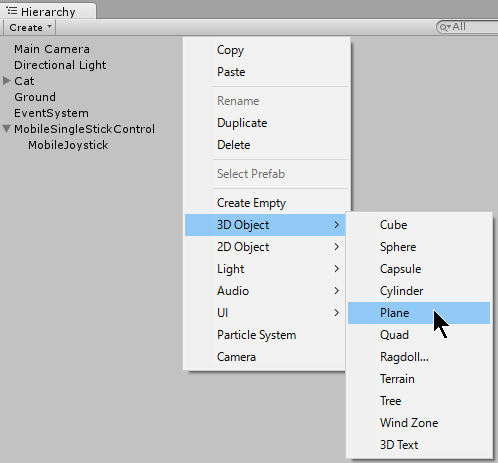The height and width of the screenshot is (463, 498).
Task: Create a Plane from submenu
Action: (x=419, y=313)
